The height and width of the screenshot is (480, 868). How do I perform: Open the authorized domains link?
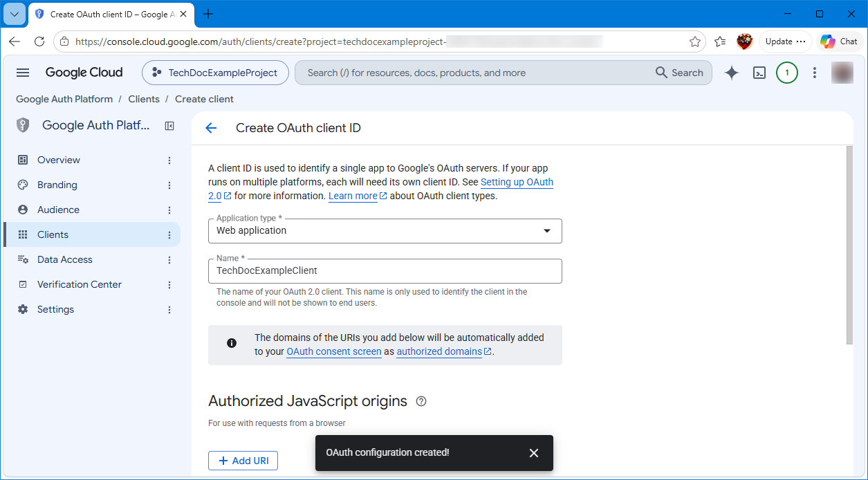pos(444,351)
